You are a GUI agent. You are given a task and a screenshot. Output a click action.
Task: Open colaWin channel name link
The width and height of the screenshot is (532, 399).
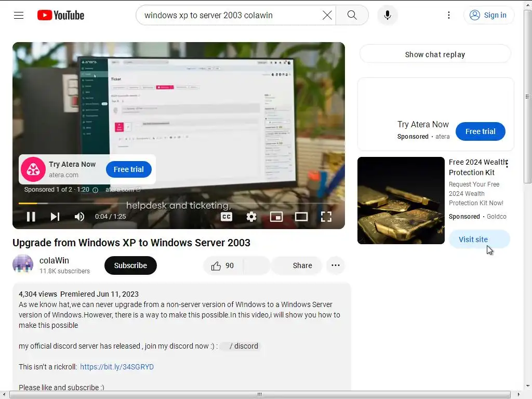54,260
